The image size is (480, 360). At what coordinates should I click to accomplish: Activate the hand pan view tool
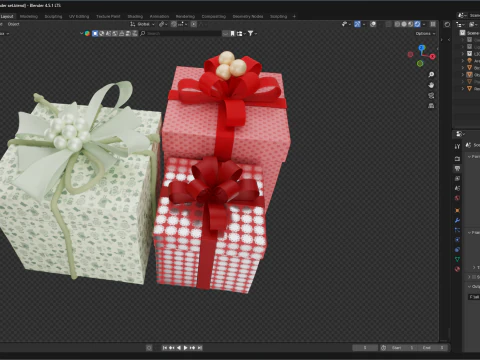tap(431, 85)
